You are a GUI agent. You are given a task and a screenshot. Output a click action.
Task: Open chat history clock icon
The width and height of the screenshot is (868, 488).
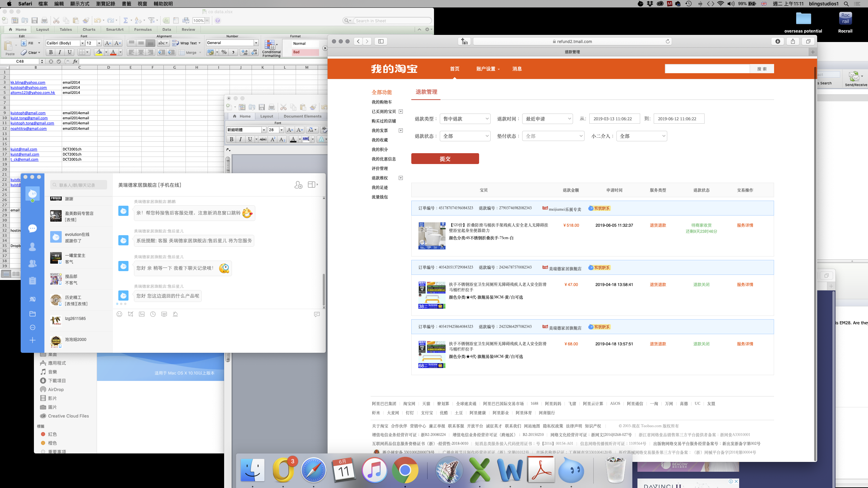point(153,314)
